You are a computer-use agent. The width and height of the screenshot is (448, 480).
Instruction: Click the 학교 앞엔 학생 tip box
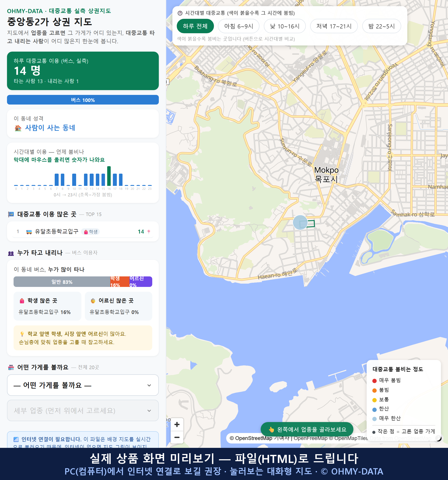83,338
